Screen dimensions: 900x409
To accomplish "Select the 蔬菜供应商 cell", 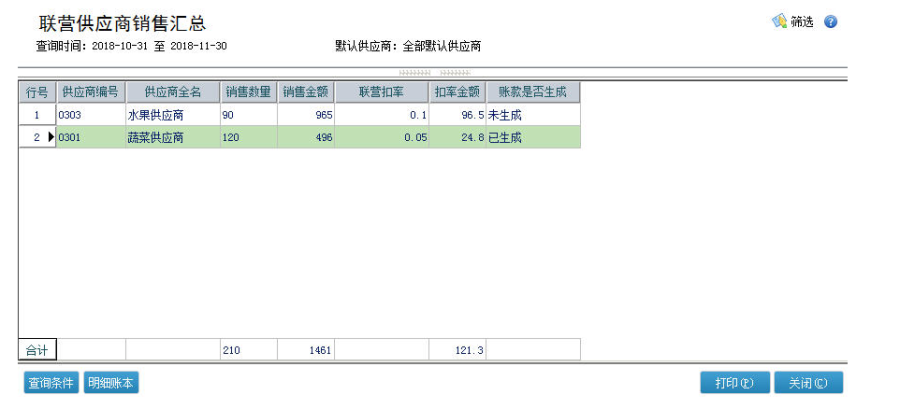I will click(x=156, y=138).
